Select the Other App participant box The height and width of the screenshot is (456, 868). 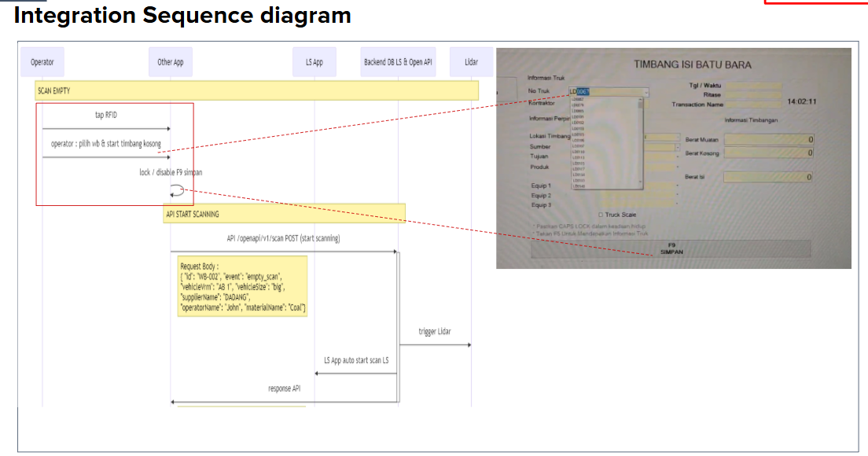point(171,62)
